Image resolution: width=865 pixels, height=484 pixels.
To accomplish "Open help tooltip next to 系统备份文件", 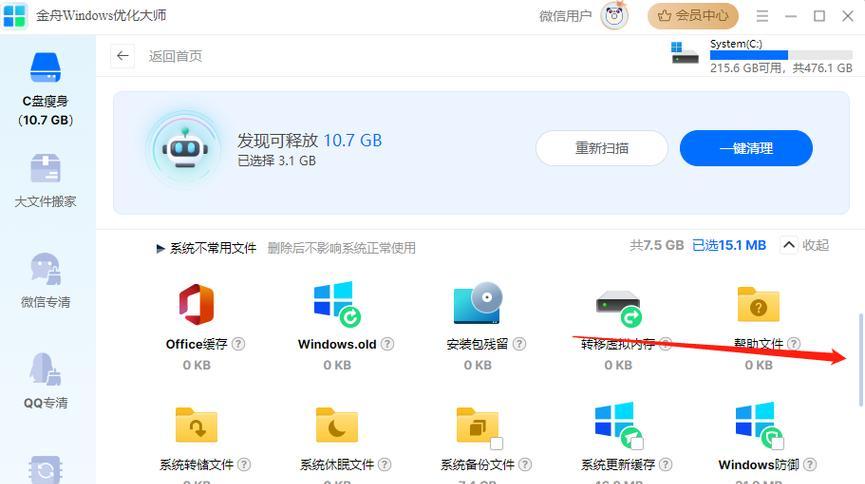I will pos(525,465).
